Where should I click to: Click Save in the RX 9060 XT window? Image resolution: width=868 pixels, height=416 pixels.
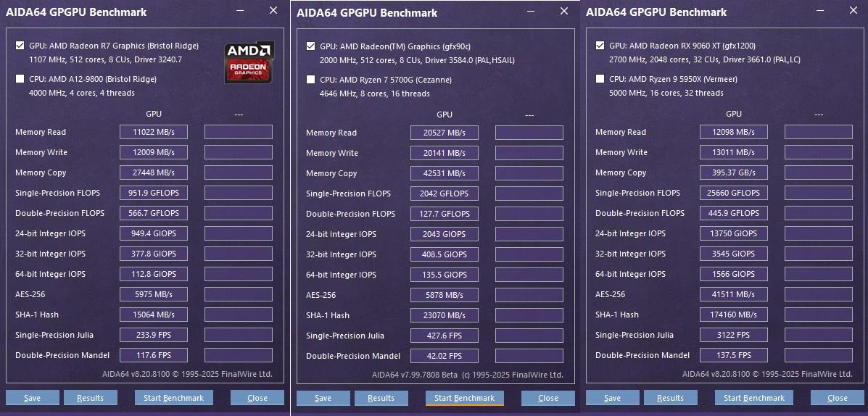(612, 398)
